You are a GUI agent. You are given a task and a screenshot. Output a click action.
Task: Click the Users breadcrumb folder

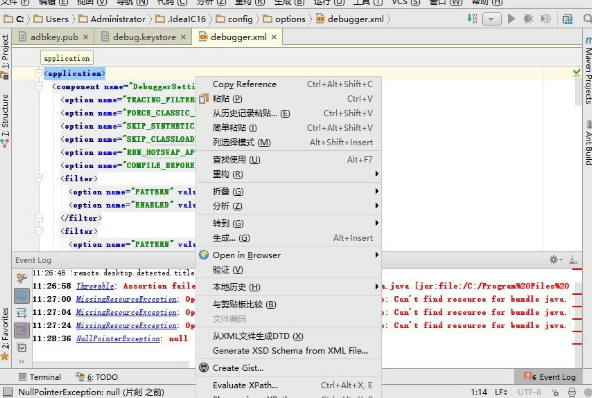[51, 19]
